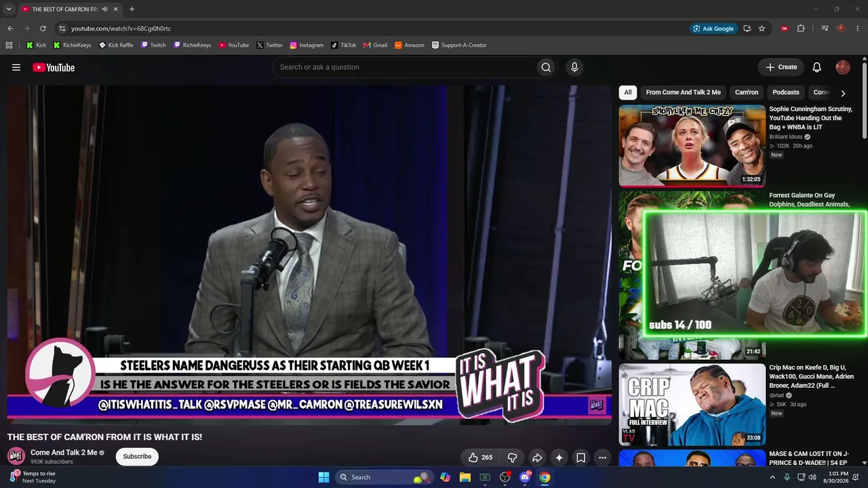Open the Crip Mac on Keefe D video title

coord(811,376)
